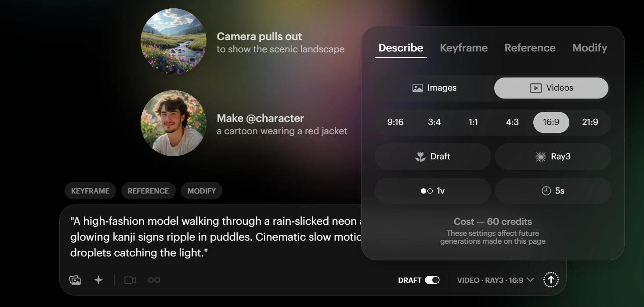Viewport: 644px width, 307px height.
Task: Expand the VIDEO · RAY3 · 16:9 dropdown
Action: pos(494,279)
